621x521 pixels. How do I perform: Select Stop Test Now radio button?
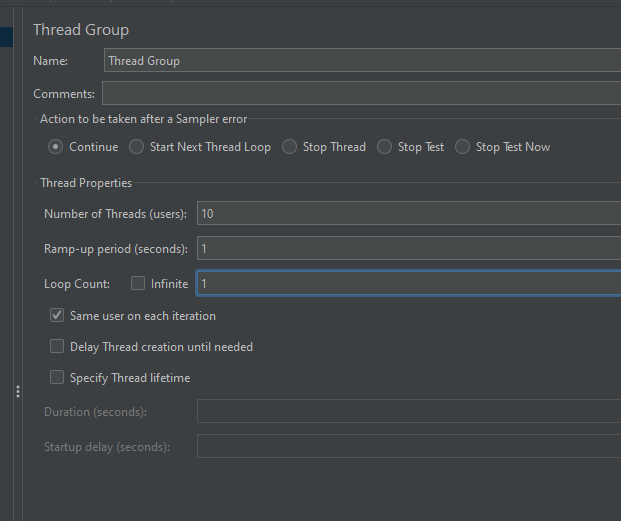(463, 147)
